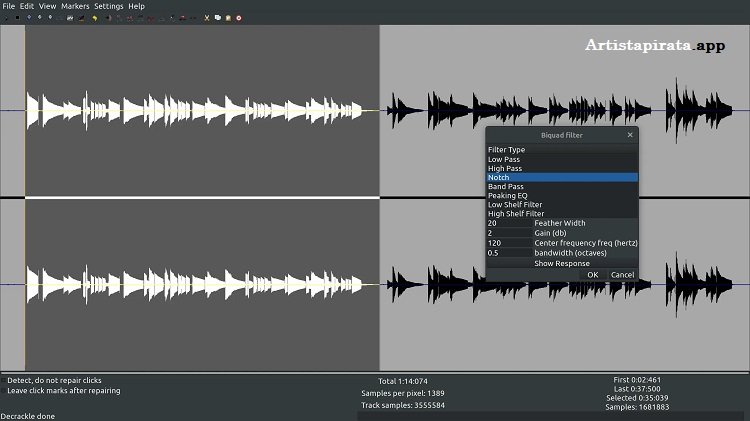Click the First 0:02:461 status text
This screenshot has width=750, height=421.
pos(637,380)
